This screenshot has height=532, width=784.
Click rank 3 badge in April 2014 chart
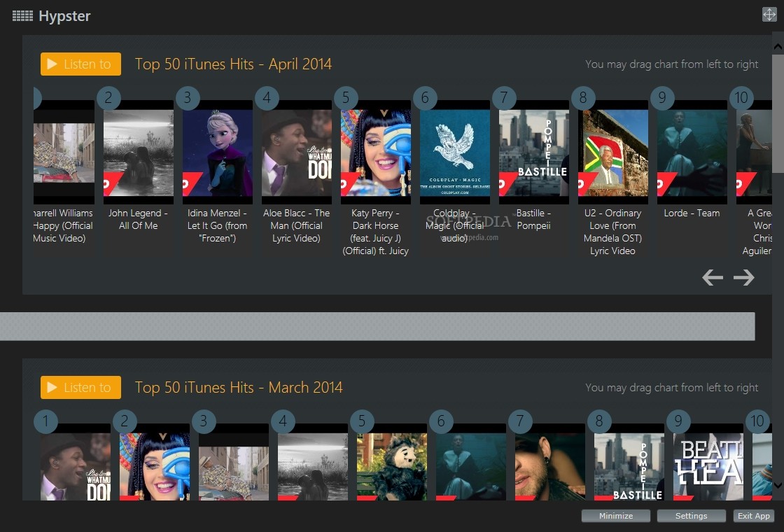pos(188,97)
